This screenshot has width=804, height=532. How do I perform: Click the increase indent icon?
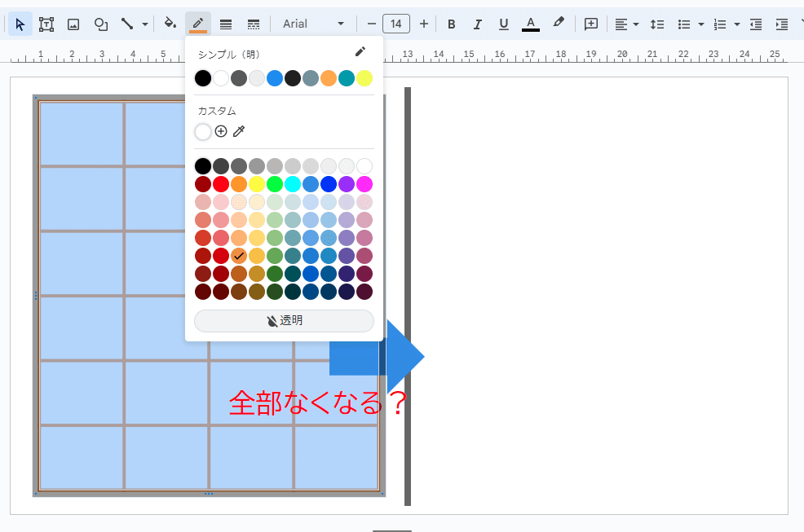(781, 24)
